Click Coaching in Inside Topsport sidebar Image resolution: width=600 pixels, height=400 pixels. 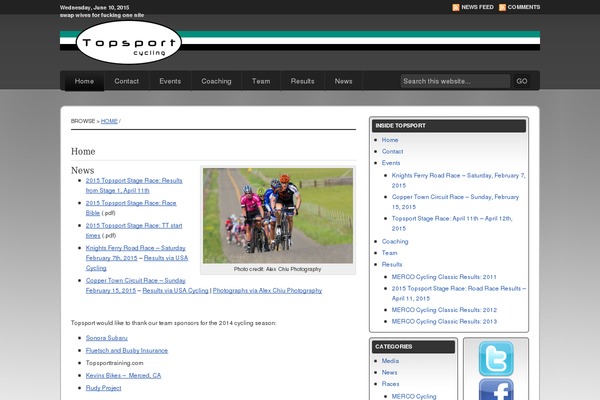[x=395, y=242]
